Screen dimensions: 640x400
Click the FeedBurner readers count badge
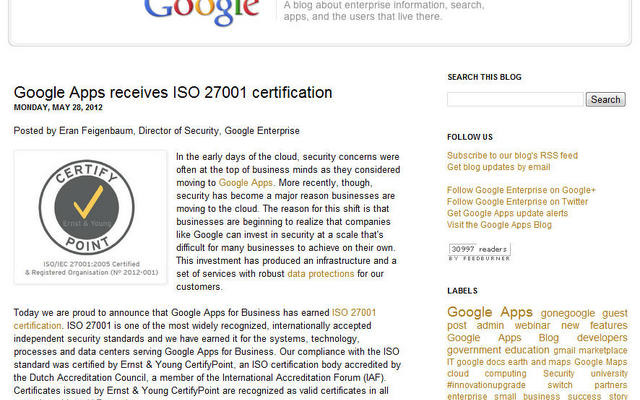pos(479,252)
